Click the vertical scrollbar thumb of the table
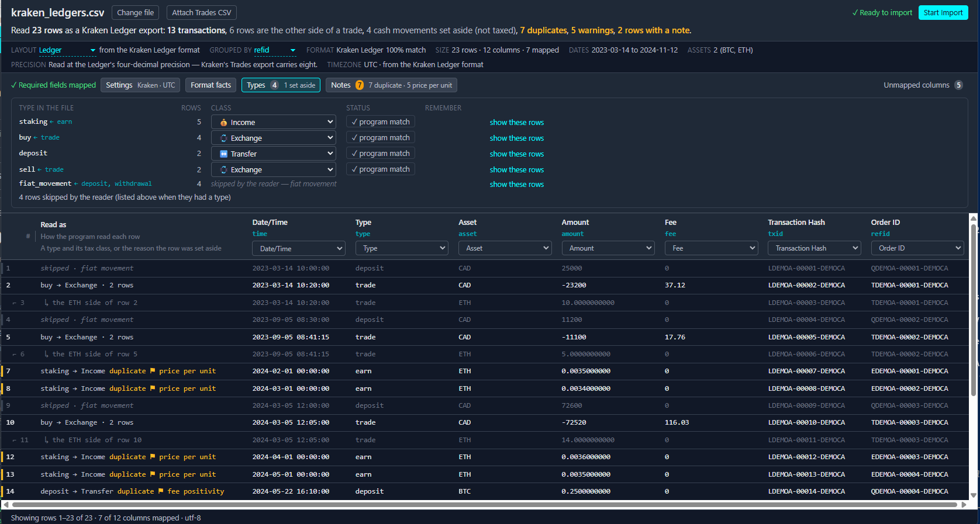The image size is (980, 524). (x=974, y=311)
